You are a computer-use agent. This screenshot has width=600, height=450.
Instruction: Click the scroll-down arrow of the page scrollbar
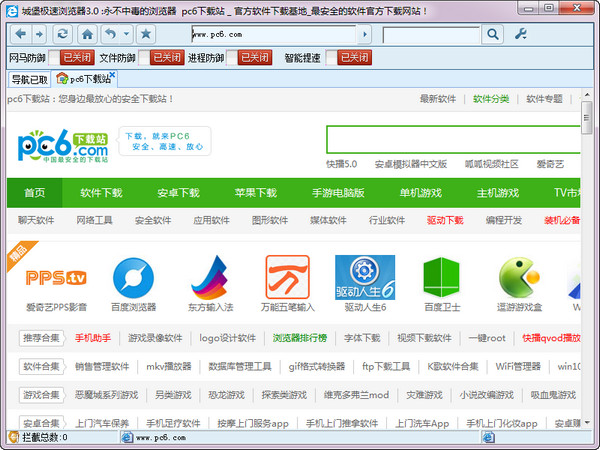tap(587, 422)
